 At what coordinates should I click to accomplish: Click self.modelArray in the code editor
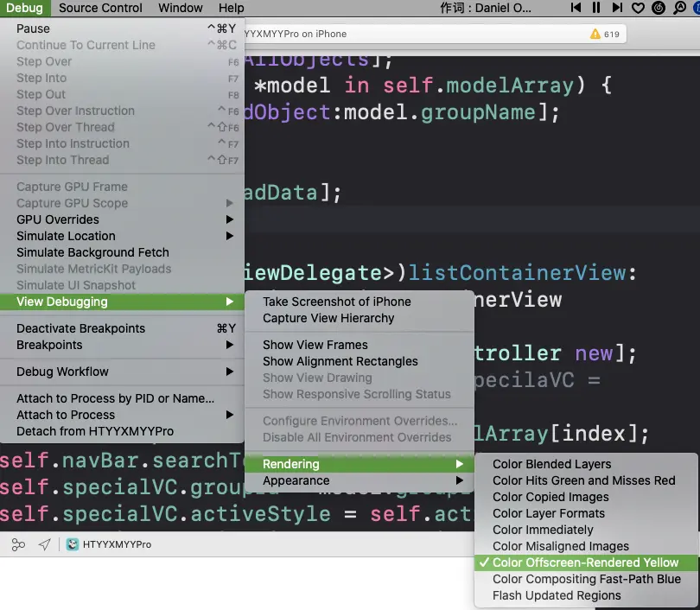(x=479, y=86)
